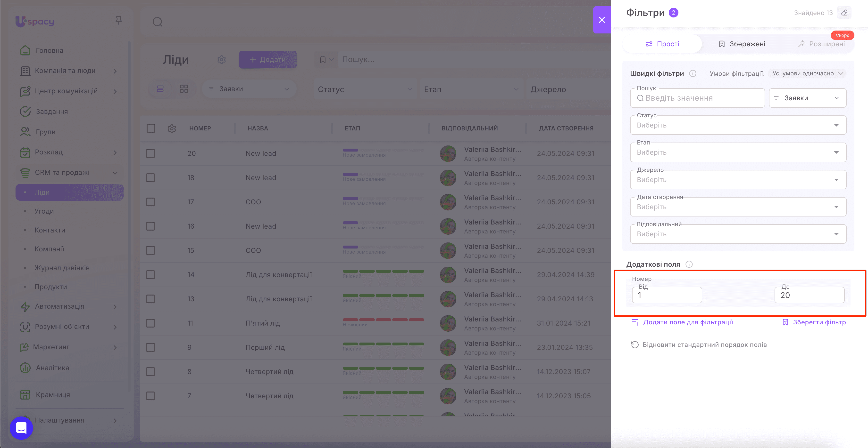Switch to the Збережені filters tab

742,44
